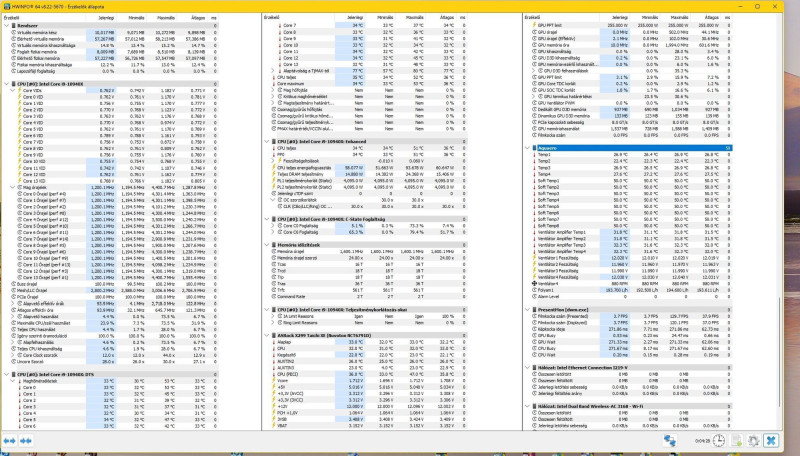The image size is (800, 456).
Task: Click the Minimális column header in middle panel
Action: (x=380, y=18)
